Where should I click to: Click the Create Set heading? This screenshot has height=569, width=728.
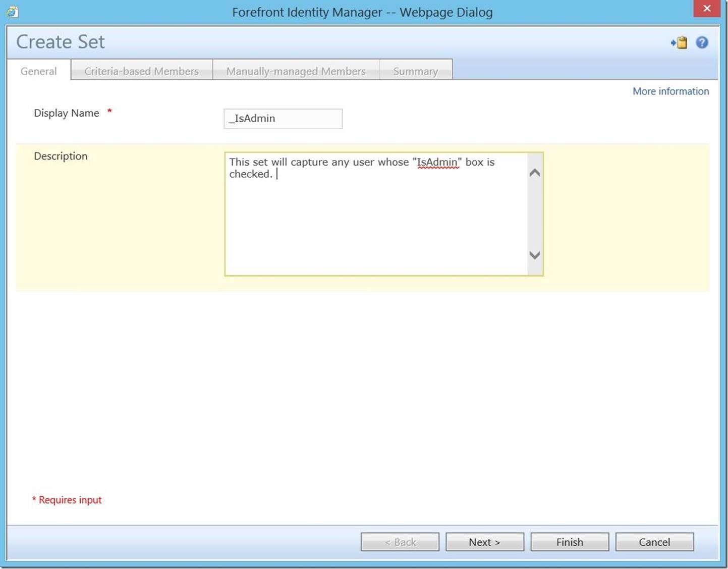click(x=61, y=42)
